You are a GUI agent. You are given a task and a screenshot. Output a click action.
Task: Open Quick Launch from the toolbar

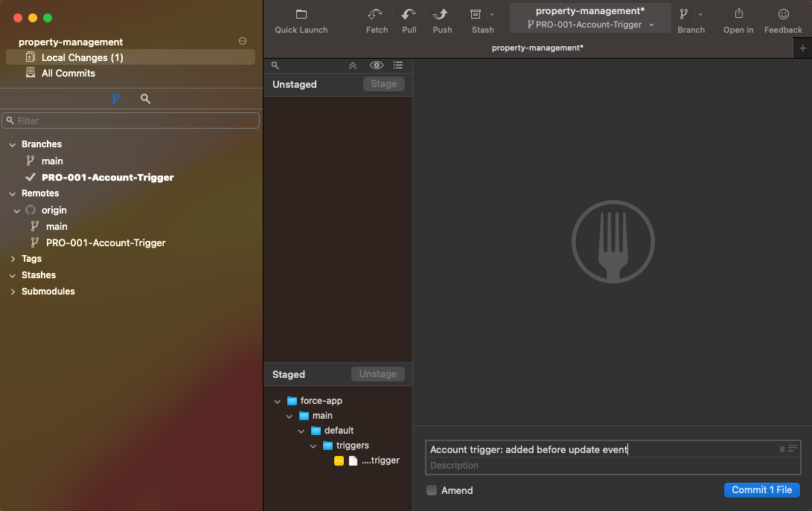coord(301,22)
